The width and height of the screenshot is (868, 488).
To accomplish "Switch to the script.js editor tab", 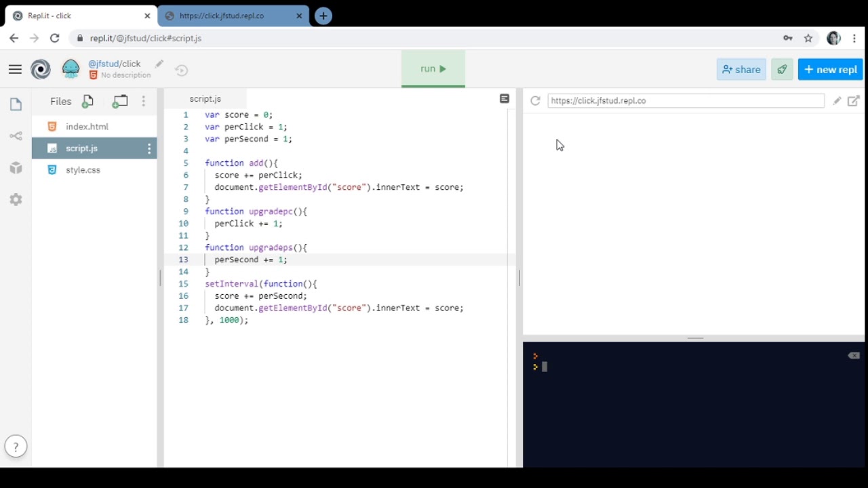I will pos(205,98).
